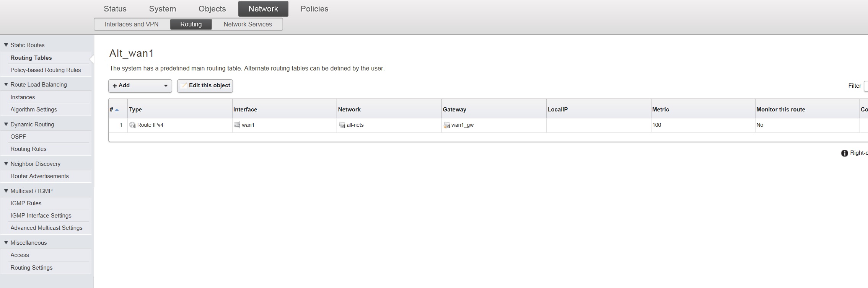Click the Edit this object button
This screenshot has width=868, height=288.
click(x=205, y=86)
